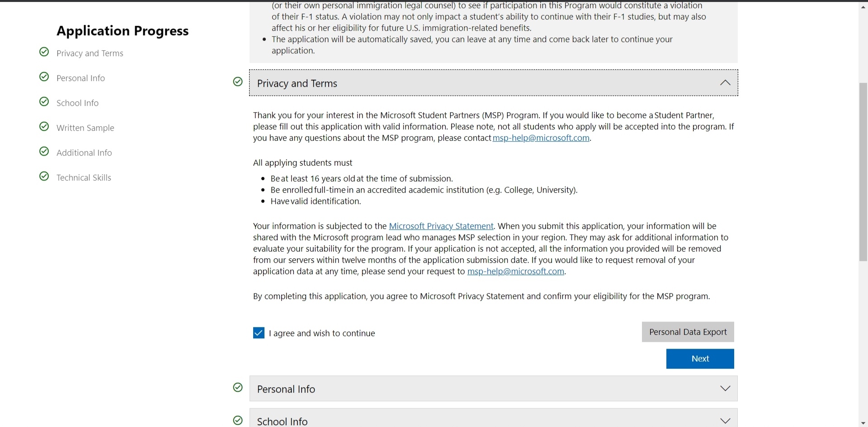
Task: Click the blue Next button
Action: (700, 359)
